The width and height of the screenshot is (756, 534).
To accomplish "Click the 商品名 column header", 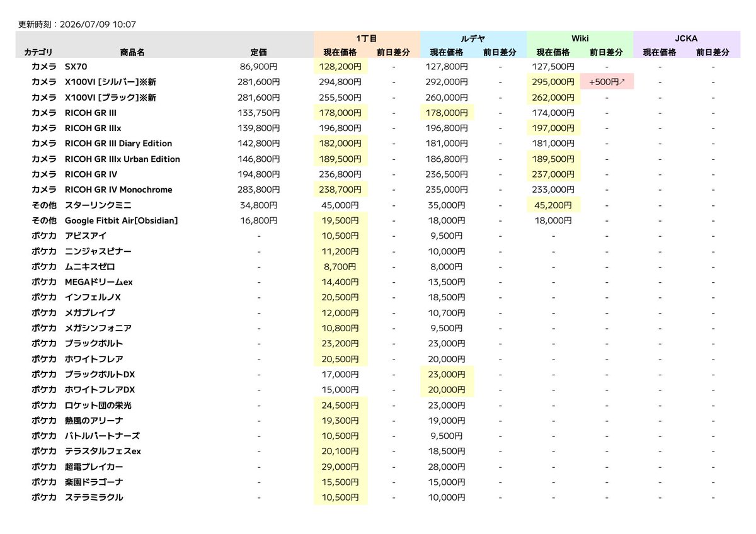I will pyautogui.click(x=132, y=52).
